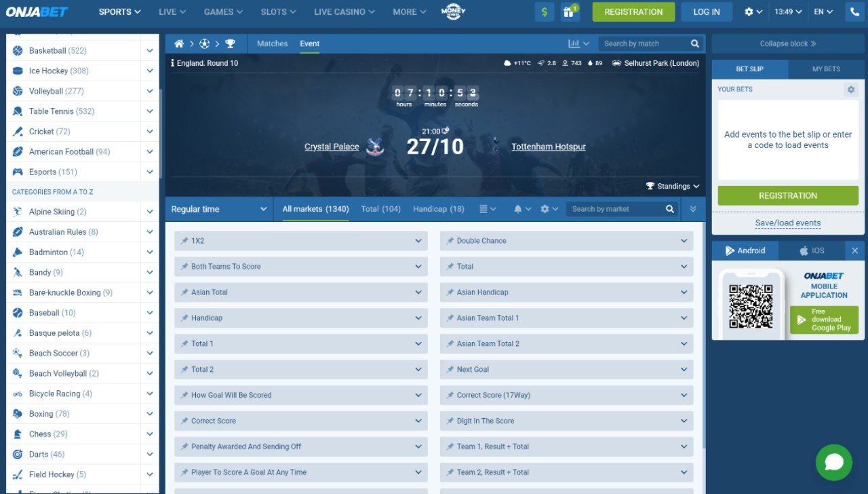Select the Total (104) markets tab
868x494 pixels.
point(380,209)
